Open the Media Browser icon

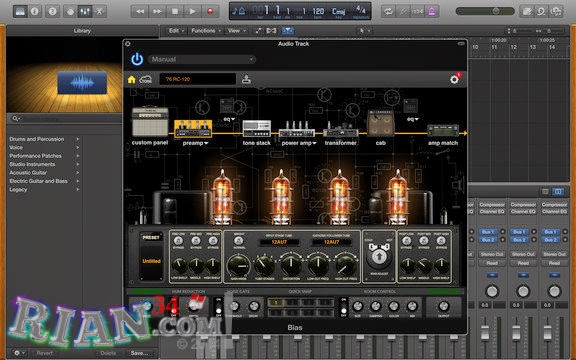[556, 11]
